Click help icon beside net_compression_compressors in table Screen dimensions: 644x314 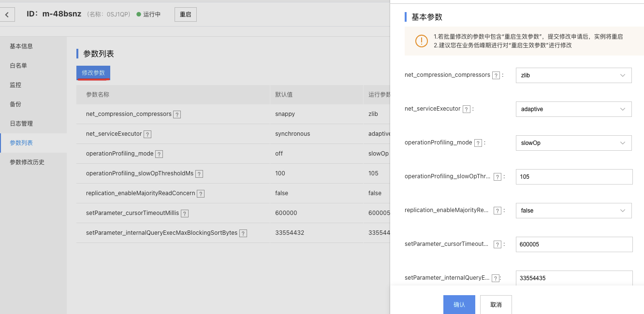pyautogui.click(x=177, y=114)
